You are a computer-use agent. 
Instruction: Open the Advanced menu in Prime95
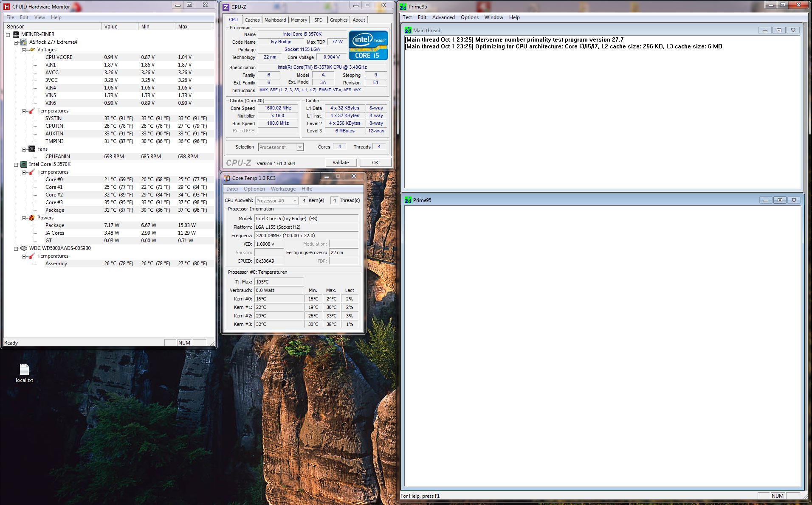(443, 17)
